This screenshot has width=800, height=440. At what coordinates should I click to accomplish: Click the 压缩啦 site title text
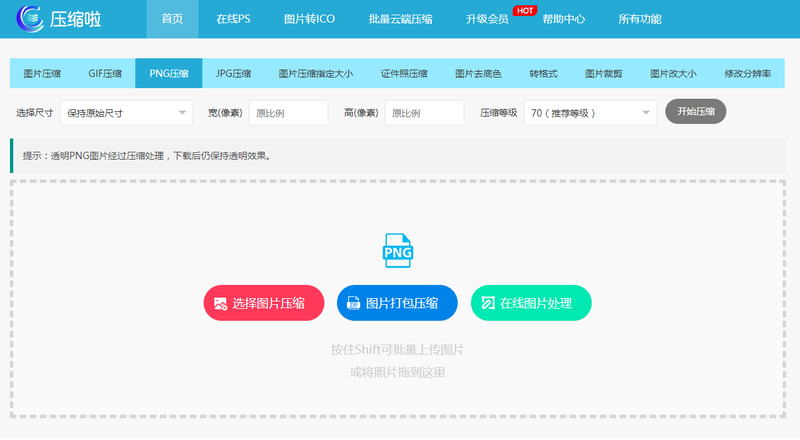76,19
